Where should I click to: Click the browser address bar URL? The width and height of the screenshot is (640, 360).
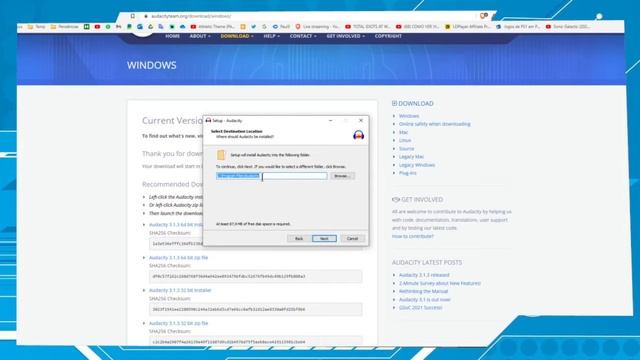[x=191, y=16]
